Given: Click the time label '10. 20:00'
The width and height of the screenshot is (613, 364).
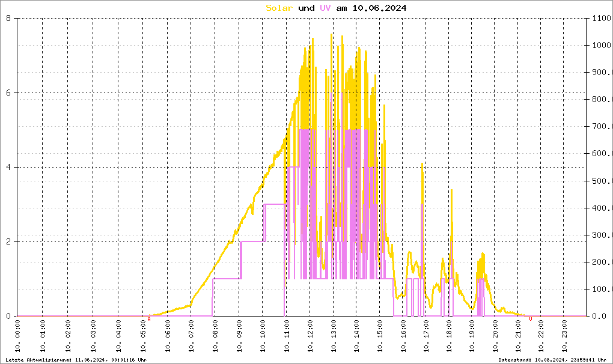Looking at the screenshot, I should pyautogui.click(x=495, y=336).
